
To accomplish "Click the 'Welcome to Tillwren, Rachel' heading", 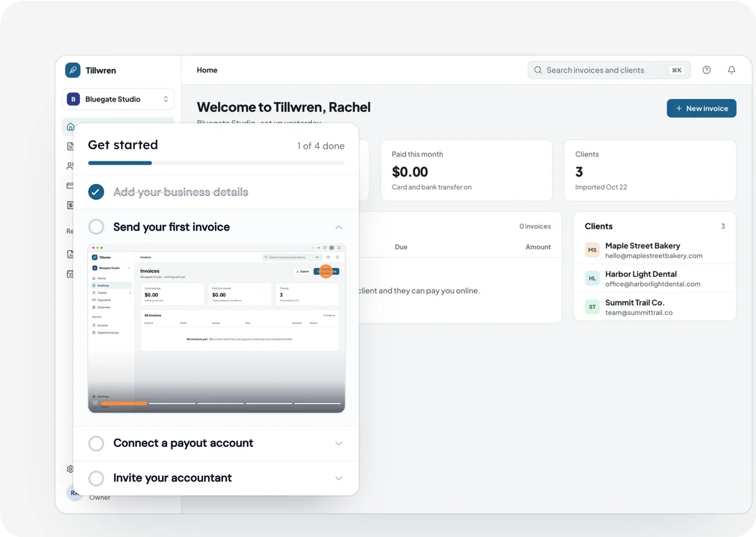I will [283, 107].
